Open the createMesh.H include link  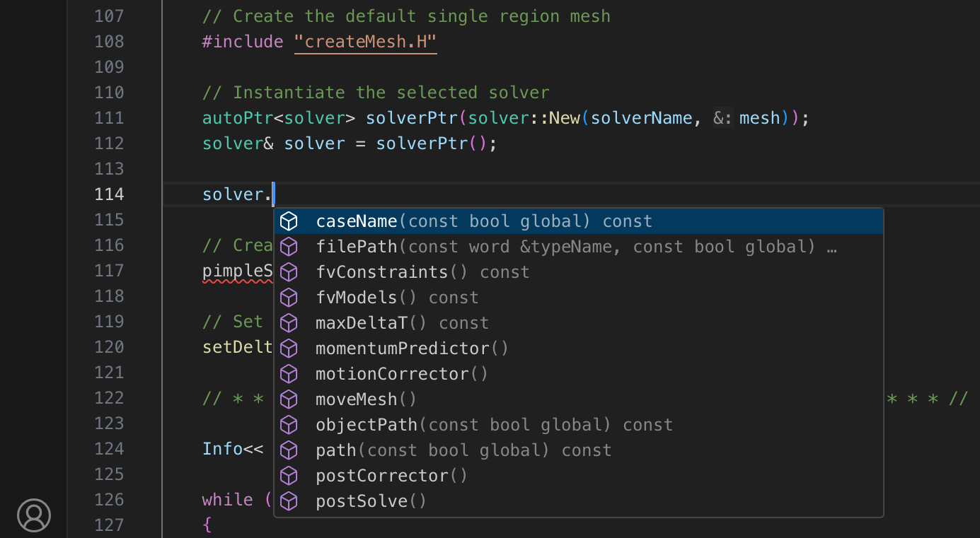(365, 41)
